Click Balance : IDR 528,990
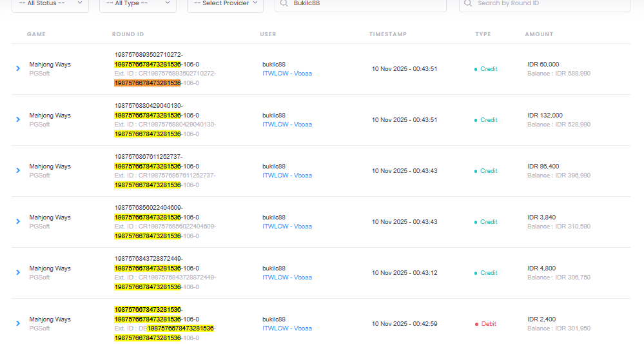The image size is (644, 344). [x=559, y=125]
